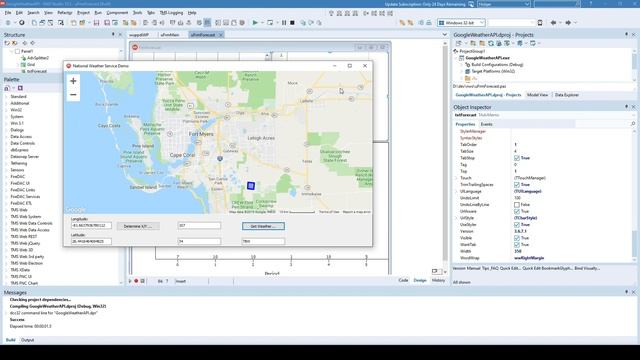Click the mobile device icon beside platform combo

click(x=540, y=23)
